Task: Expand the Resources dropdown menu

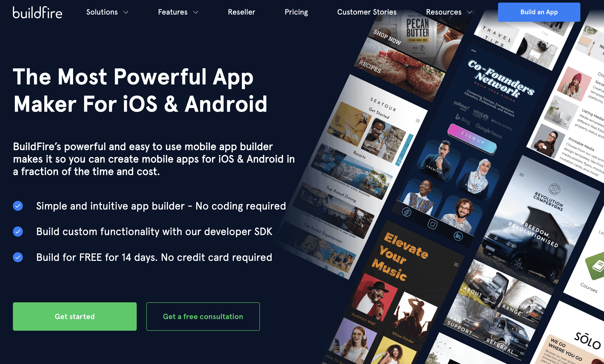Action: click(448, 12)
